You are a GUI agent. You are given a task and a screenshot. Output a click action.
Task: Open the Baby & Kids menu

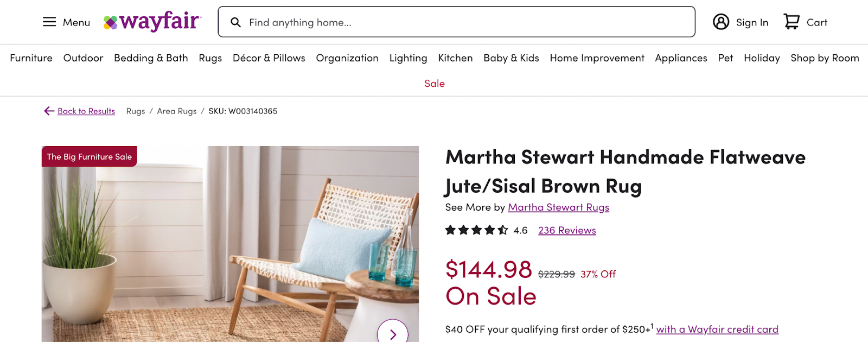pyautogui.click(x=511, y=58)
